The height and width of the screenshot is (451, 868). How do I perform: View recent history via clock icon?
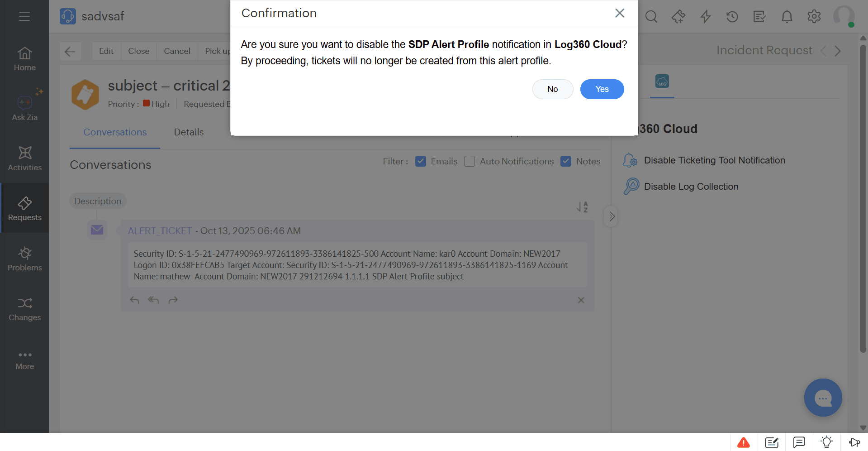point(732,16)
